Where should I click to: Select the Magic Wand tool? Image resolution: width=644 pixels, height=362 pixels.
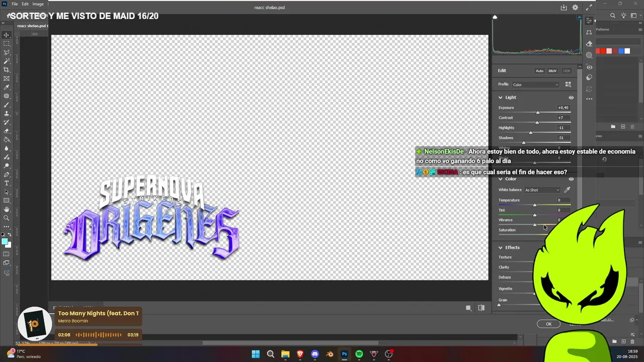click(x=7, y=61)
